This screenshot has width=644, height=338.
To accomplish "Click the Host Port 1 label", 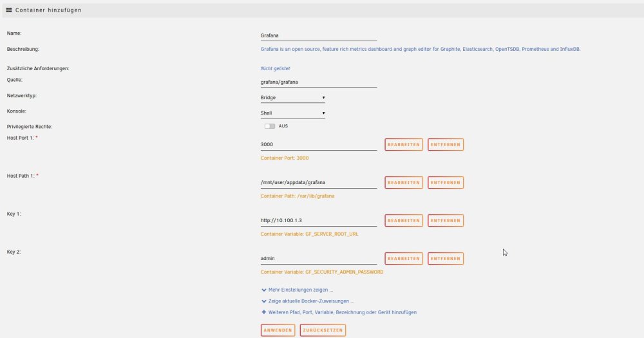I will [x=22, y=138].
